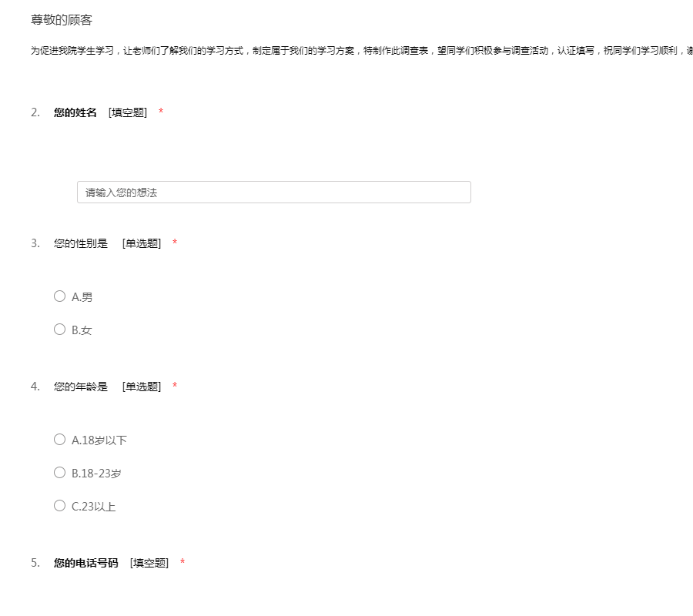
Task: Click the [填空题] tag beside 您的电话号码
Action: (x=149, y=563)
